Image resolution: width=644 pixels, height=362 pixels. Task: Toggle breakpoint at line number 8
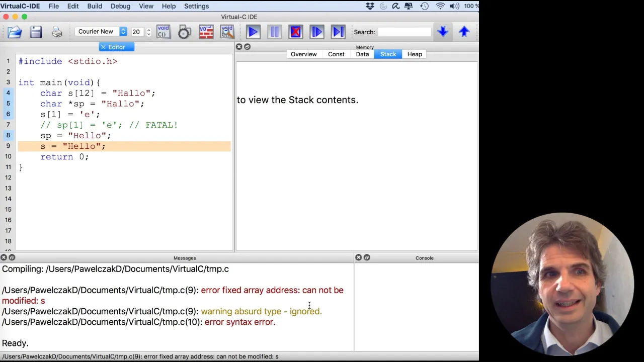click(x=8, y=135)
